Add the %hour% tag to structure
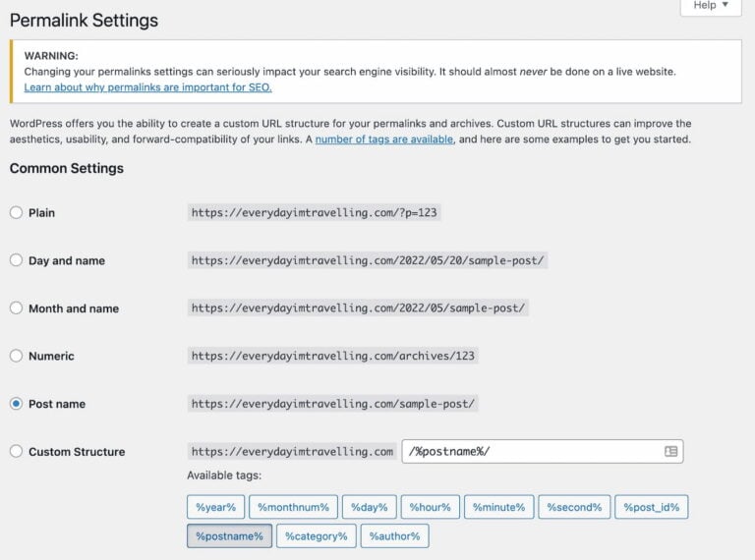Viewport: 755px width, 560px height. 430,507
